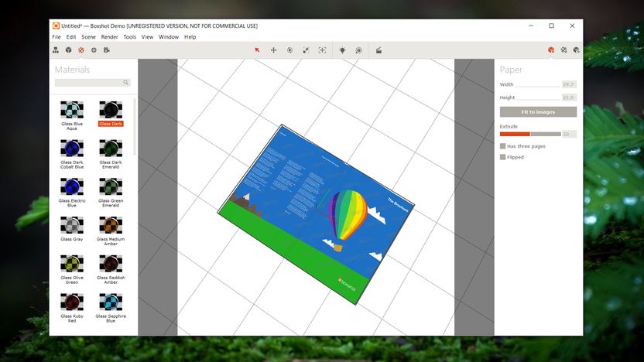This screenshot has height=362, width=644.
Task: Click the Width value field
Action: [x=569, y=84]
